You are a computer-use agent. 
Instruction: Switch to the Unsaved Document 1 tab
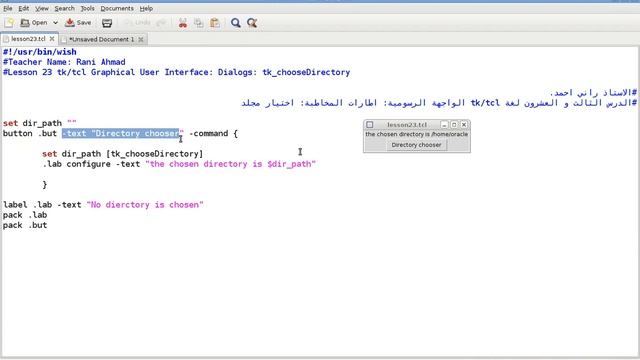101,39
